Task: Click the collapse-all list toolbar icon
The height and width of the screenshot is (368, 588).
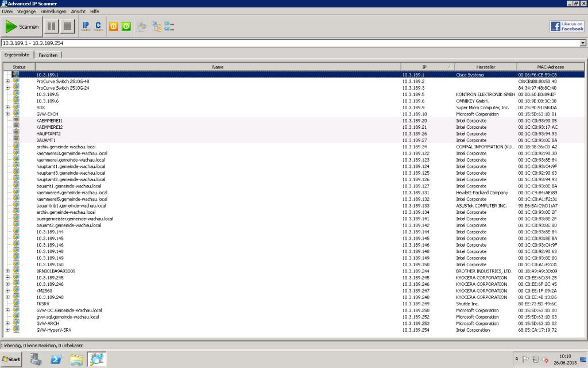Action: pyautogui.click(x=169, y=26)
